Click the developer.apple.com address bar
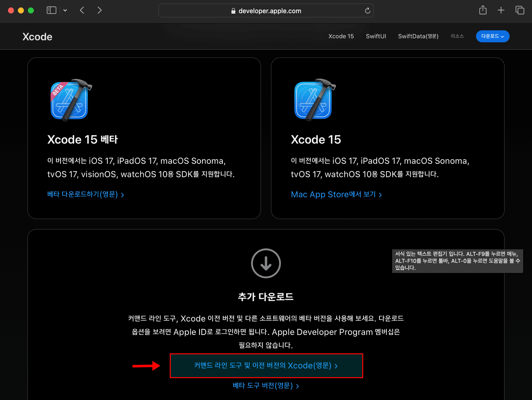 pos(266,11)
